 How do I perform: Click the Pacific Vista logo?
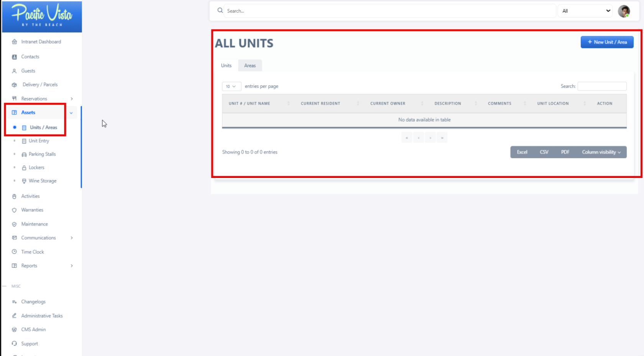42,16
